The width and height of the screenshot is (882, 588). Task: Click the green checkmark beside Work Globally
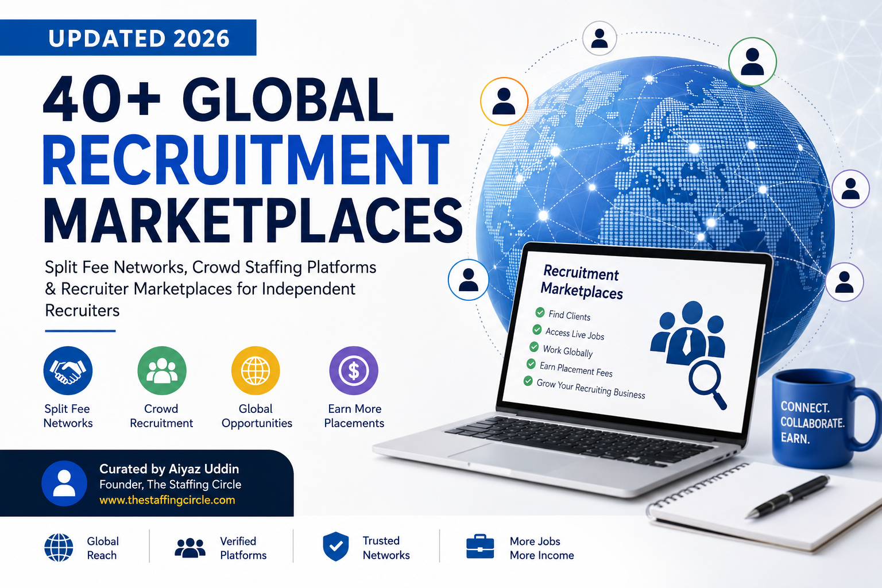point(534,347)
